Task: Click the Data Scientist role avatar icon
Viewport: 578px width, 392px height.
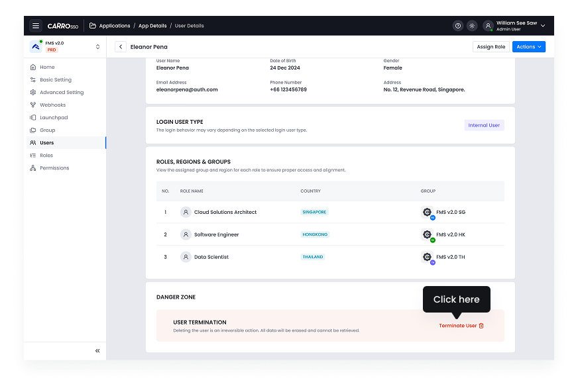Action: (x=186, y=257)
